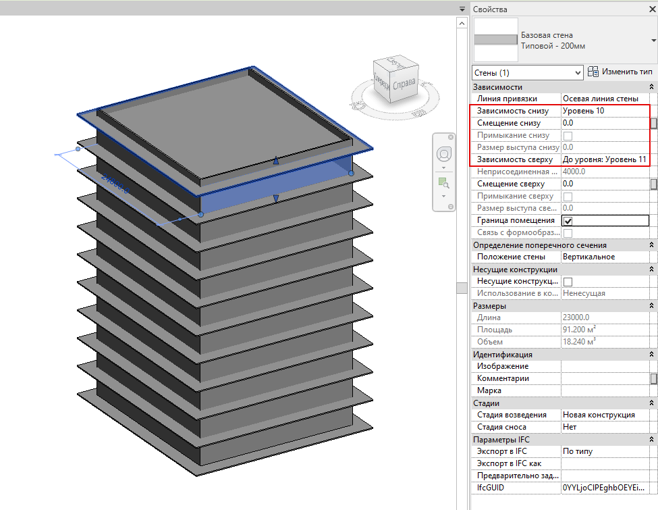This screenshot has height=510, width=658.
Task: Click the Справа face of the ViewCube
Action: click(x=405, y=85)
